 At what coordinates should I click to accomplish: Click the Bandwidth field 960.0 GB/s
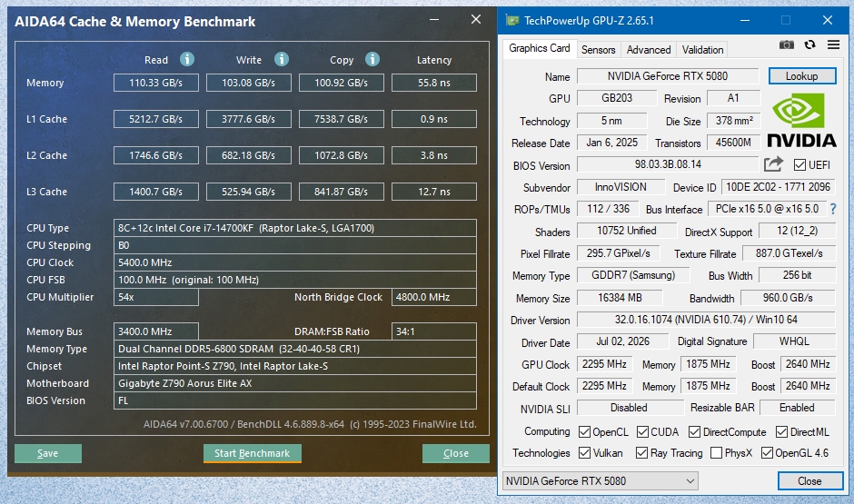click(x=788, y=298)
